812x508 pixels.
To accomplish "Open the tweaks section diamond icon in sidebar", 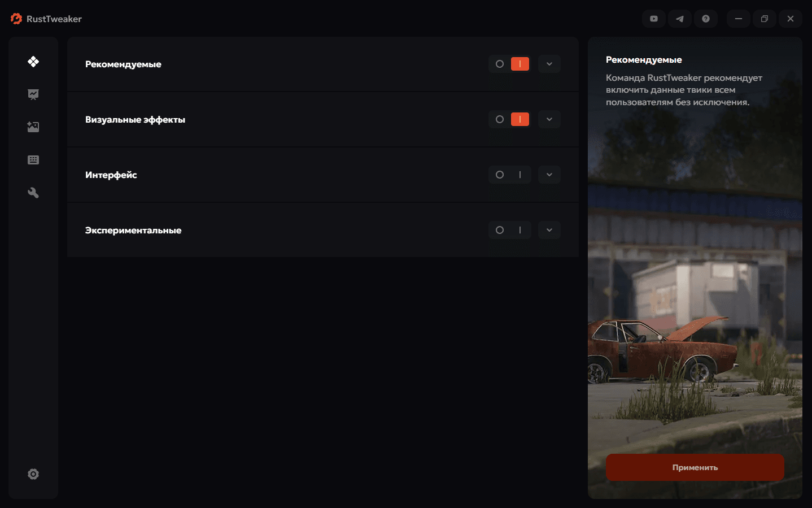I will [33, 62].
